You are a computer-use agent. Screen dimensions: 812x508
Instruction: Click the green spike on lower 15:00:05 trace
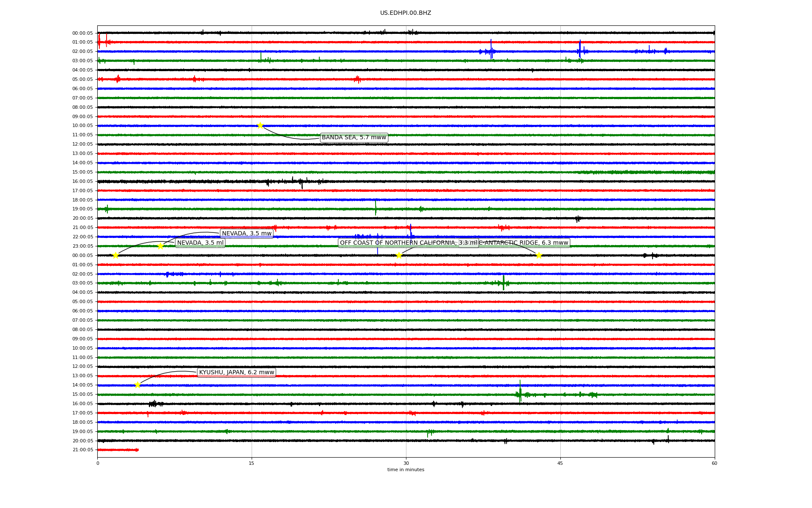tap(520, 392)
